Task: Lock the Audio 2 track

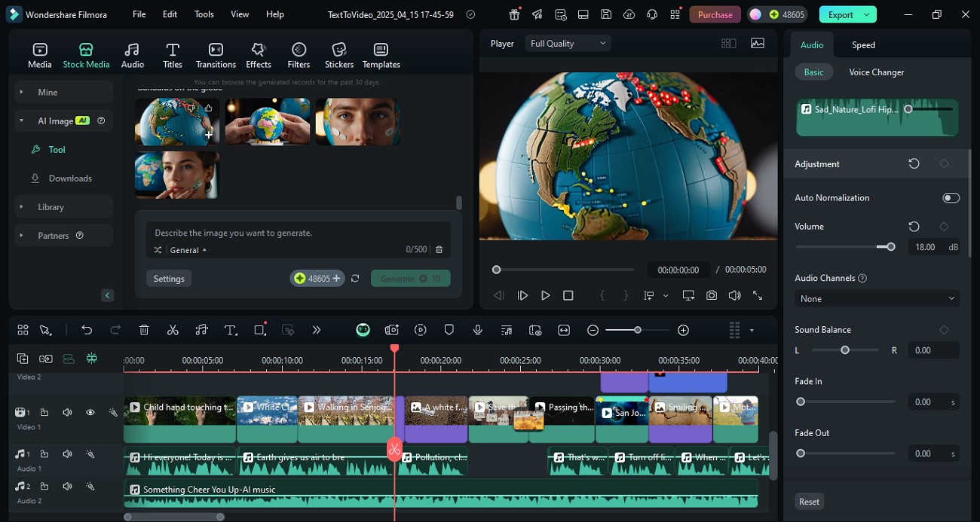Action: (x=44, y=487)
